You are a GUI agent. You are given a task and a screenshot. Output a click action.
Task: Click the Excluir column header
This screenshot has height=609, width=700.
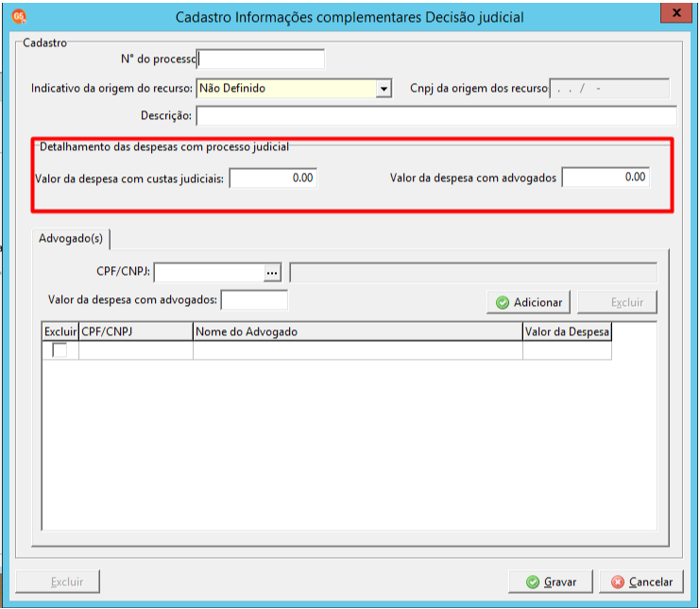[x=60, y=331]
